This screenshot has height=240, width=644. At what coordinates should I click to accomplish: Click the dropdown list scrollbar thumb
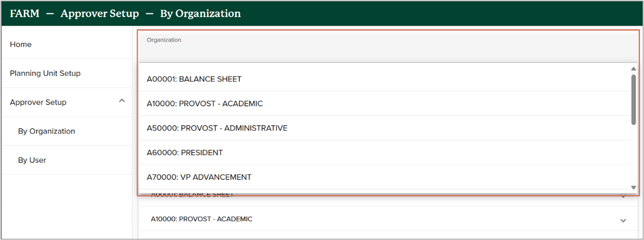click(633, 100)
